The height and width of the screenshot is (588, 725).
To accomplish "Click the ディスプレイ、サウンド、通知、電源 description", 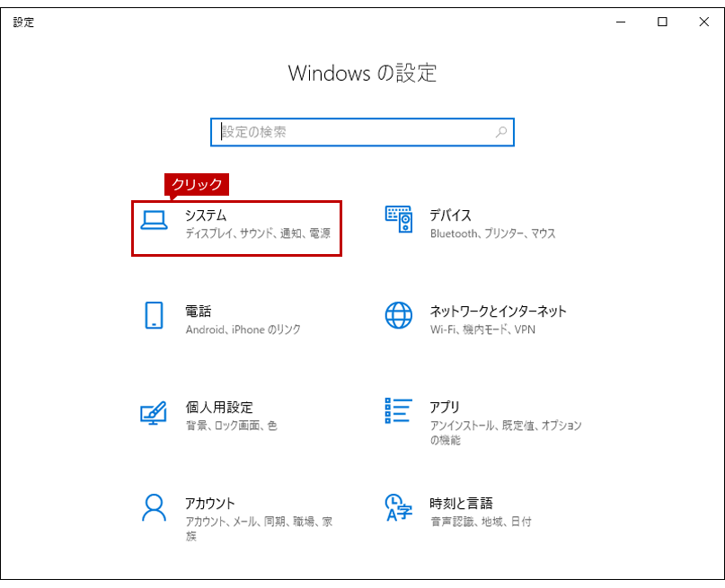I will (x=258, y=233).
